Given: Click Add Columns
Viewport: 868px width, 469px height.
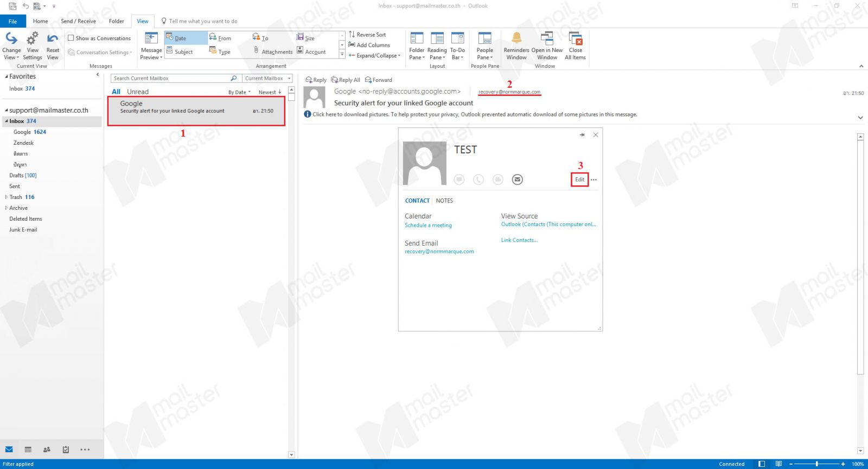Looking at the screenshot, I should click(x=369, y=45).
